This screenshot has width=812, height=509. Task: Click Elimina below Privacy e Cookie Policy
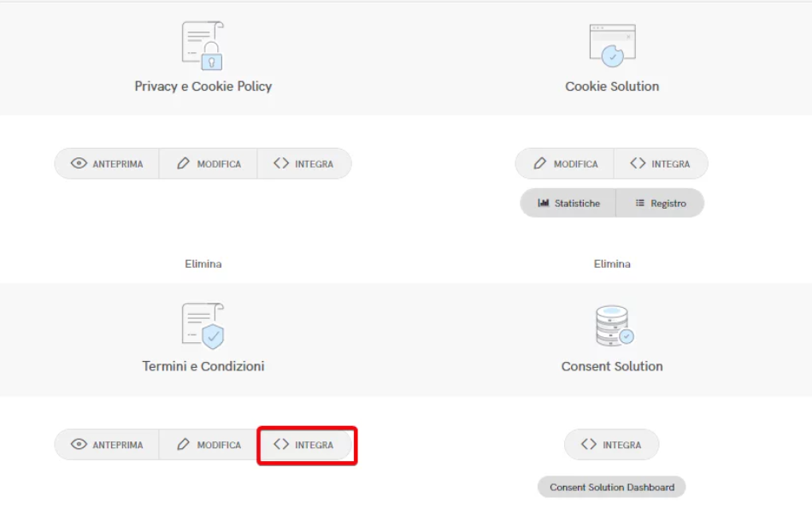click(203, 263)
